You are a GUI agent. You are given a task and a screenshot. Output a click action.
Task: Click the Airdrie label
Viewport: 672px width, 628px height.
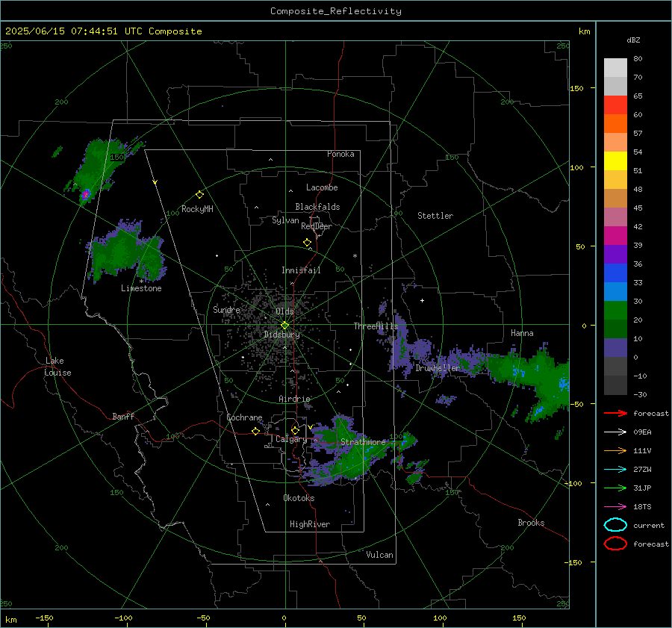point(294,399)
